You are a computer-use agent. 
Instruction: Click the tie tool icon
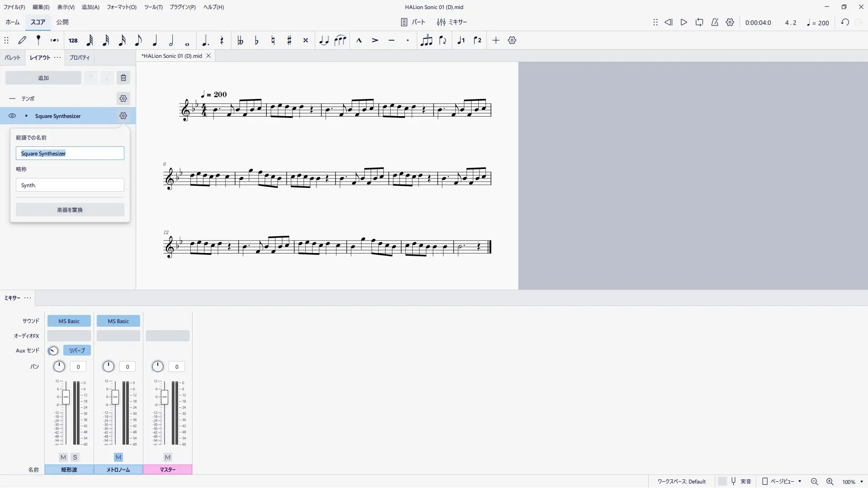[x=324, y=41]
